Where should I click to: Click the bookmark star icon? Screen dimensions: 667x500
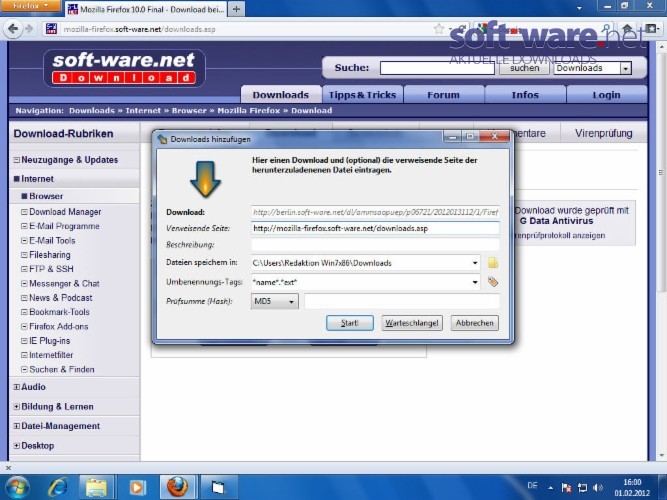coord(439,29)
